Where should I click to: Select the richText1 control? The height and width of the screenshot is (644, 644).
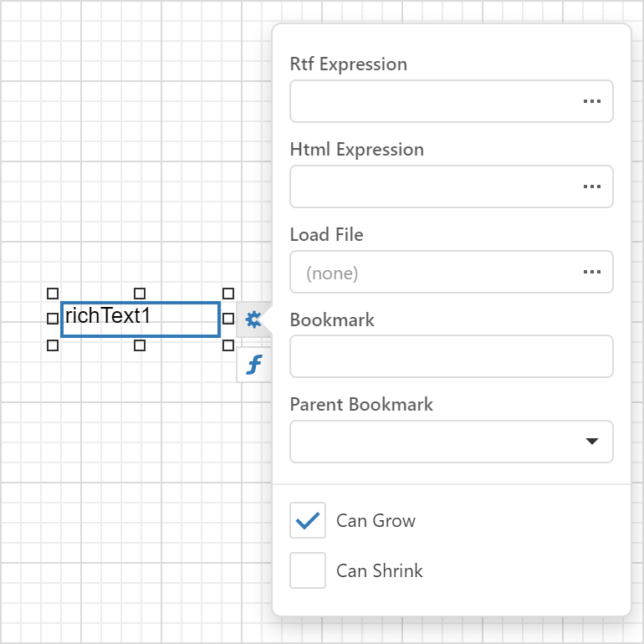(x=141, y=319)
